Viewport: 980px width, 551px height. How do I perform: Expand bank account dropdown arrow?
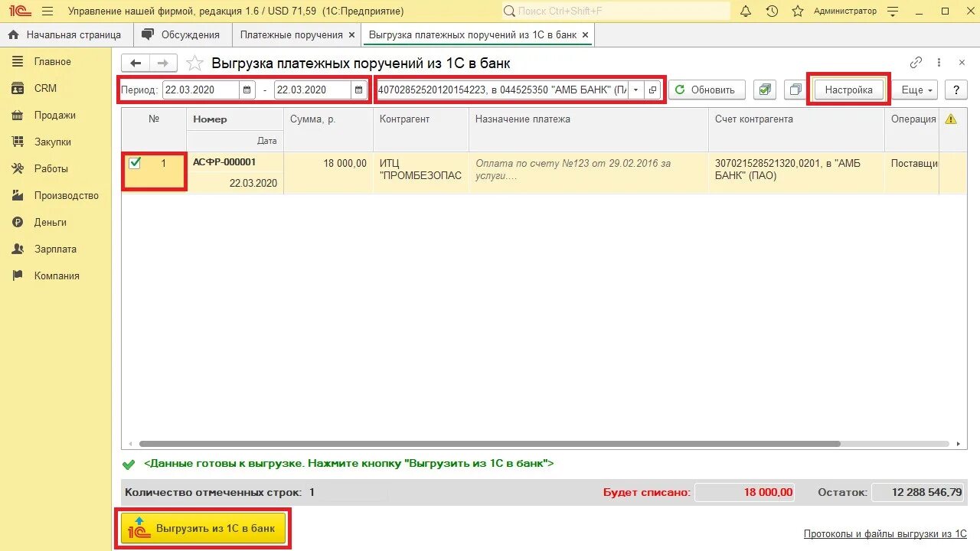click(x=635, y=90)
